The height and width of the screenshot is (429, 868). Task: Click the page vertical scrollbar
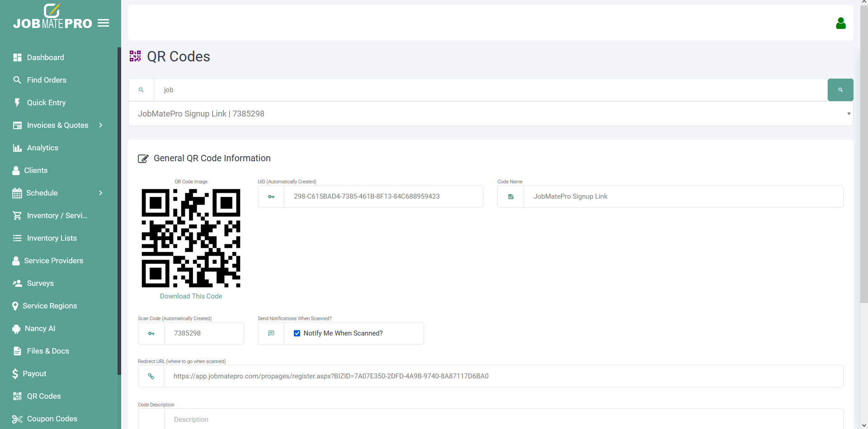[x=863, y=154]
